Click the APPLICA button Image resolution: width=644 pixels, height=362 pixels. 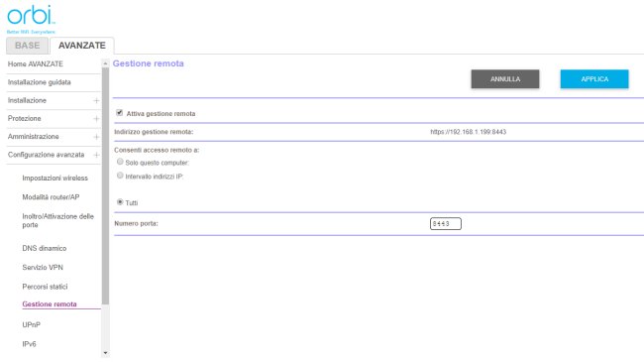point(594,79)
